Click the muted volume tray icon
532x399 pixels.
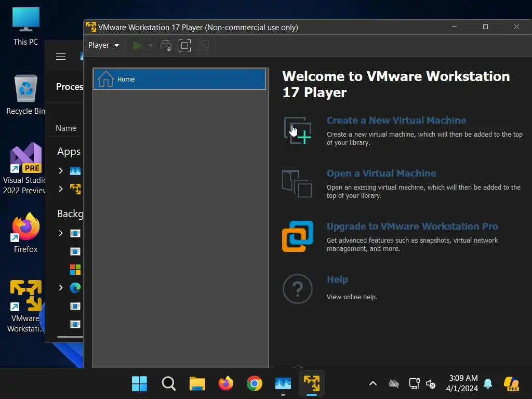[x=431, y=384]
